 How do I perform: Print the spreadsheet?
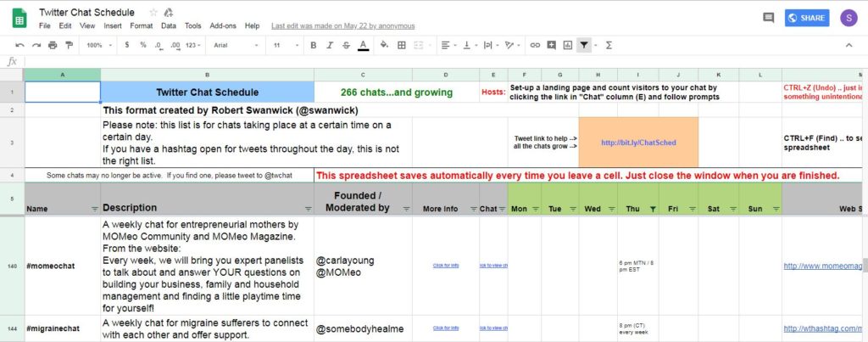(53, 45)
